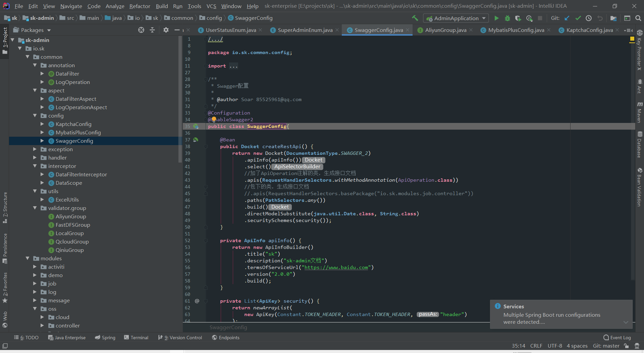Open Project Structure icon in toolbar
644x353 pixels.
tap(613, 18)
